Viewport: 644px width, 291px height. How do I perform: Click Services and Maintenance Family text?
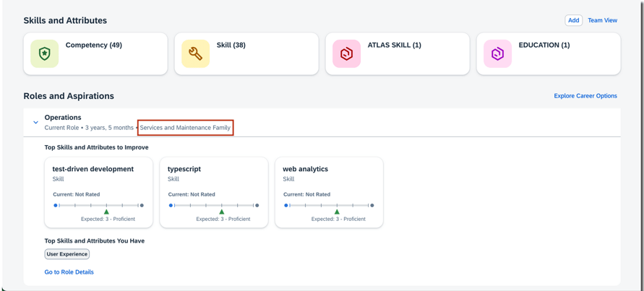point(185,128)
